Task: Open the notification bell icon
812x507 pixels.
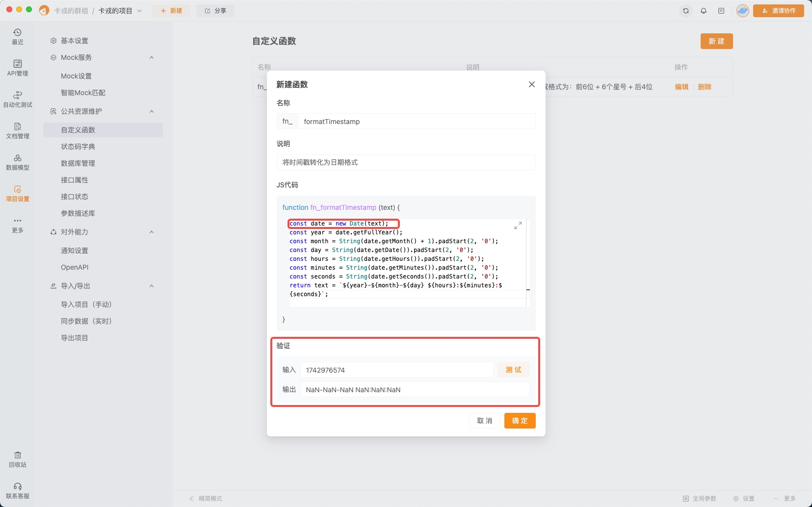Action: (x=703, y=10)
